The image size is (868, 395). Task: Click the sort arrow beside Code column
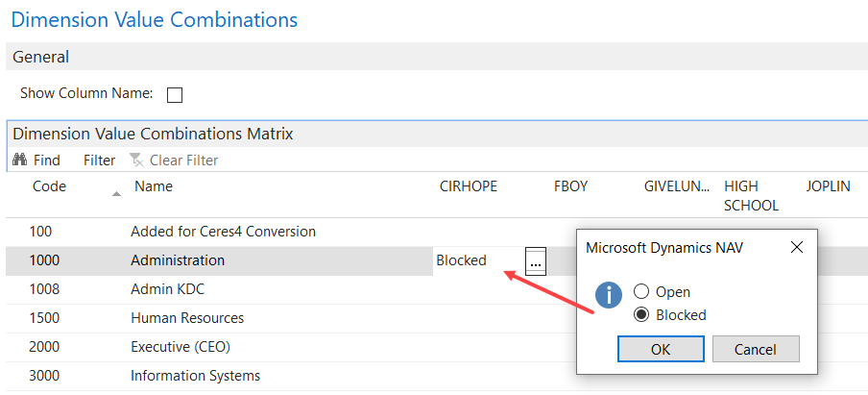[117, 194]
